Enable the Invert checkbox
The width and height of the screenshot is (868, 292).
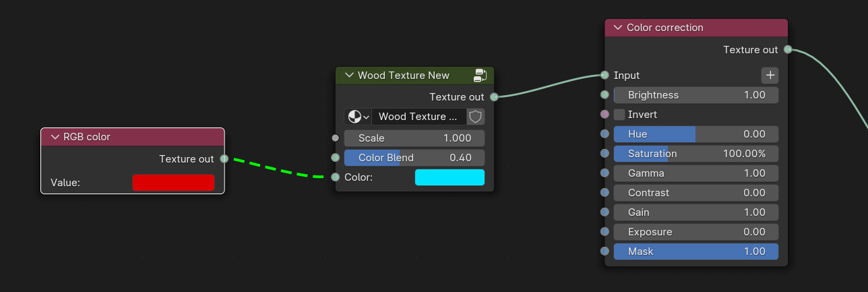pyautogui.click(x=619, y=115)
